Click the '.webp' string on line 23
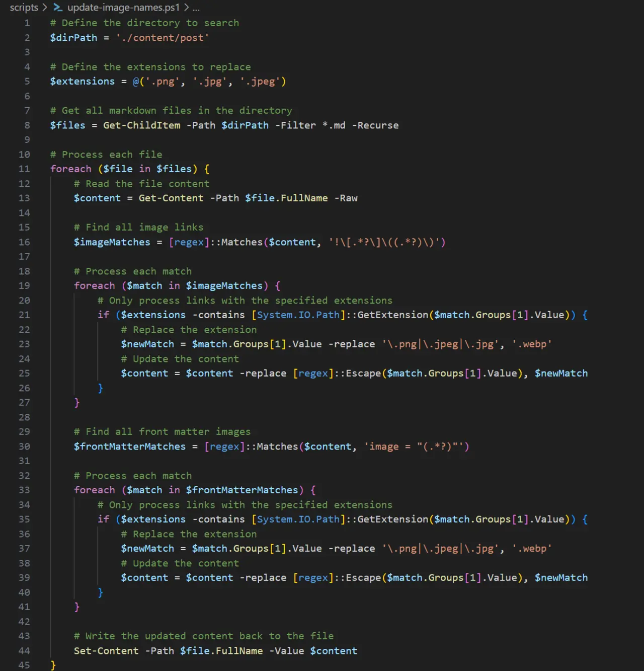This screenshot has width=644, height=671. click(531, 344)
